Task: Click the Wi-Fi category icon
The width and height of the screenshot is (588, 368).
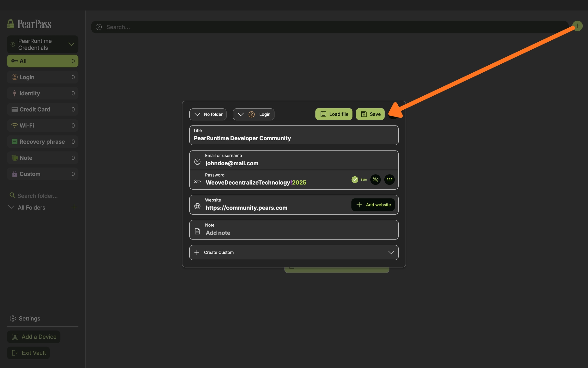Action: click(15, 125)
